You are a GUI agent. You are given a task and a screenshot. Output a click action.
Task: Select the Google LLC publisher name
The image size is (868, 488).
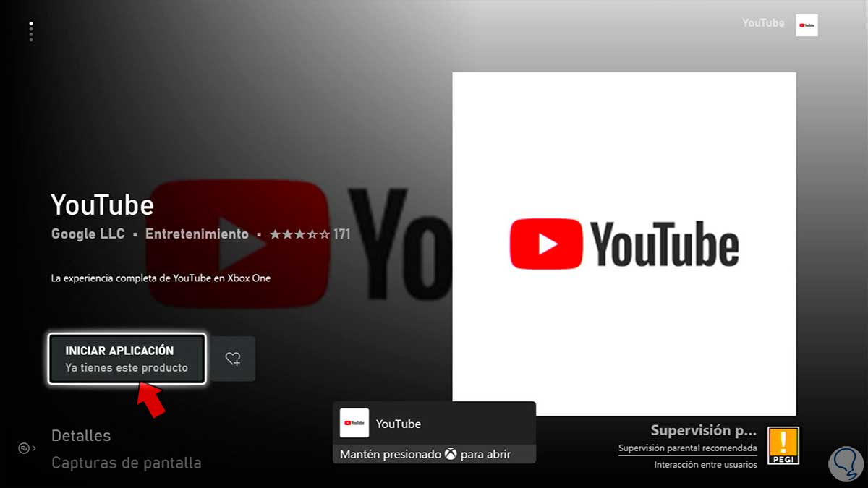coord(88,234)
